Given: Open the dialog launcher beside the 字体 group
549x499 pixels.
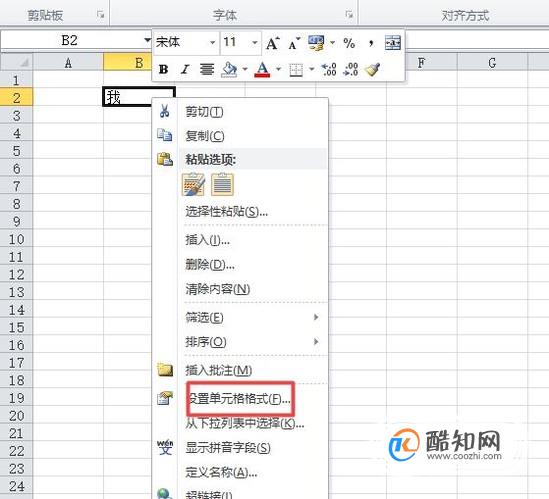Looking at the screenshot, I should click(x=349, y=15).
